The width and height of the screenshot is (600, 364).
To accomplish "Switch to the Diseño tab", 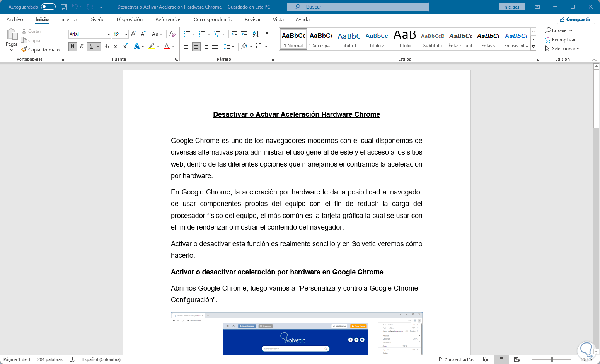I will 97,19.
